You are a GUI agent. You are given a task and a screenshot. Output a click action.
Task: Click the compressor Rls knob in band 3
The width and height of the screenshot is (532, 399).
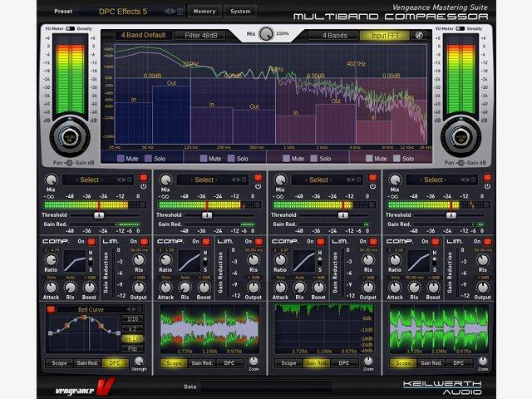coord(299,288)
